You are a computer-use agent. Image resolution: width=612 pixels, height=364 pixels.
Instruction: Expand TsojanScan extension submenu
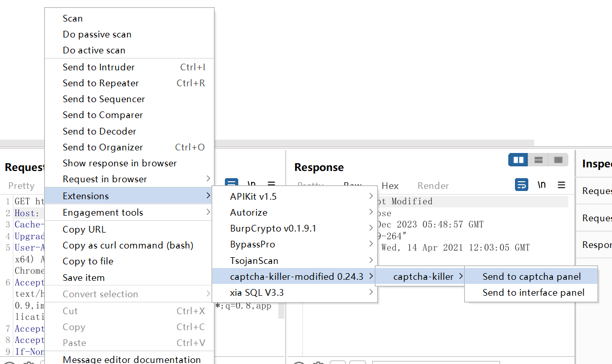[x=295, y=260]
